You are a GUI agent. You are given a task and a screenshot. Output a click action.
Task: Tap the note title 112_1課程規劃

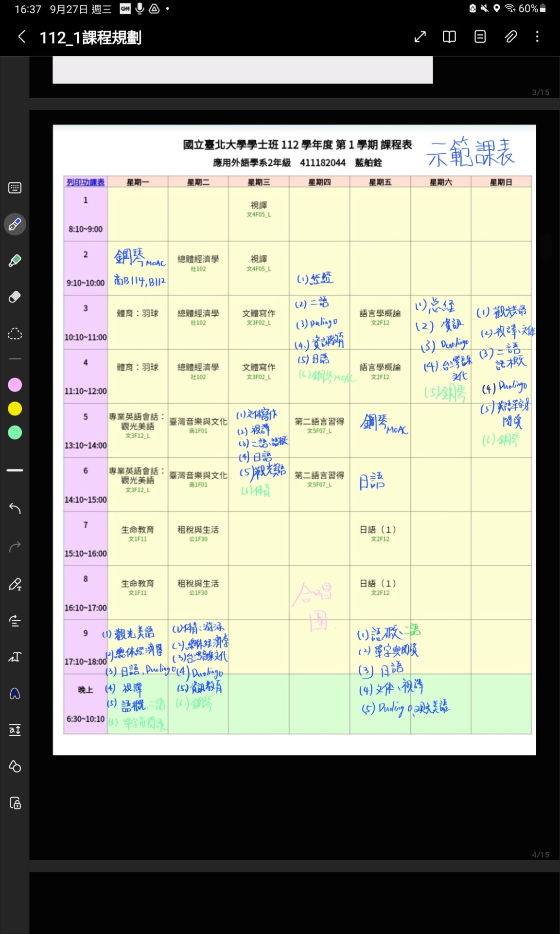pos(90,37)
